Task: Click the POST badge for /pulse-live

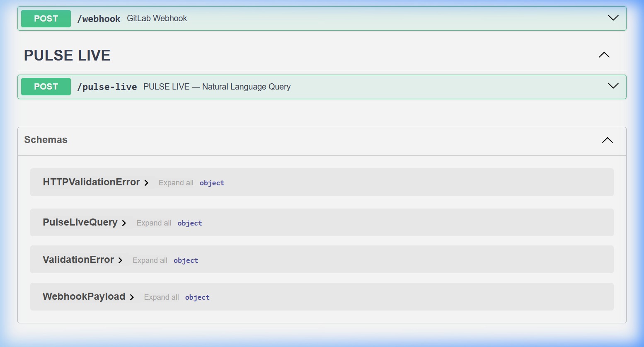Action: click(x=46, y=87)
